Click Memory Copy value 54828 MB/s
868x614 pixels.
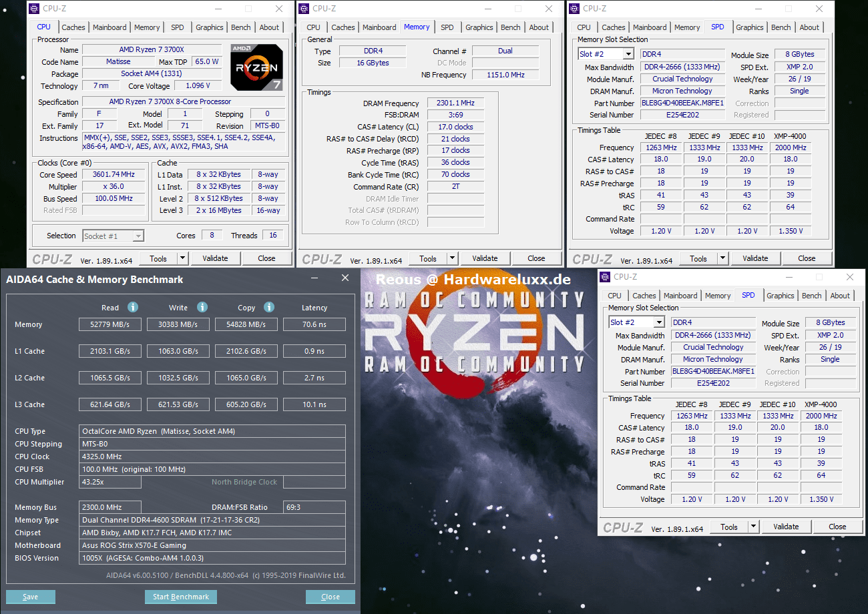[x=246, y=324]
